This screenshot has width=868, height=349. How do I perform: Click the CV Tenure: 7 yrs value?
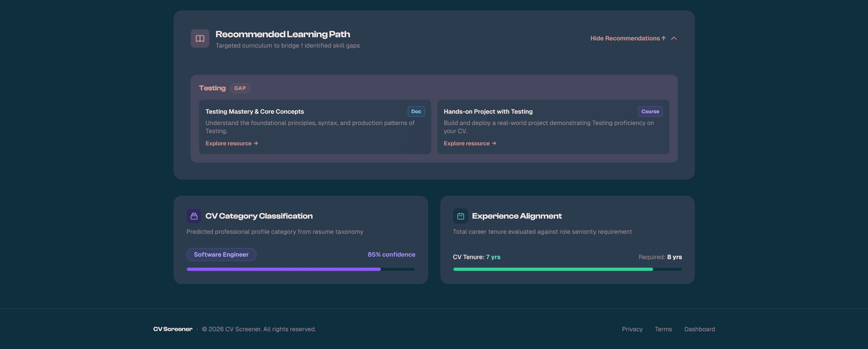(477, 257)
